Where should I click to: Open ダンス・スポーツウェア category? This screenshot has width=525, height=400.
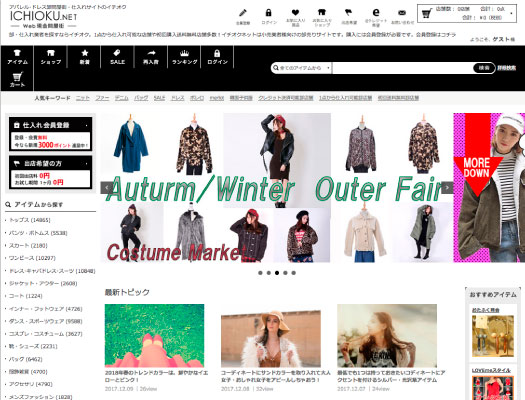tap(46, 321)
